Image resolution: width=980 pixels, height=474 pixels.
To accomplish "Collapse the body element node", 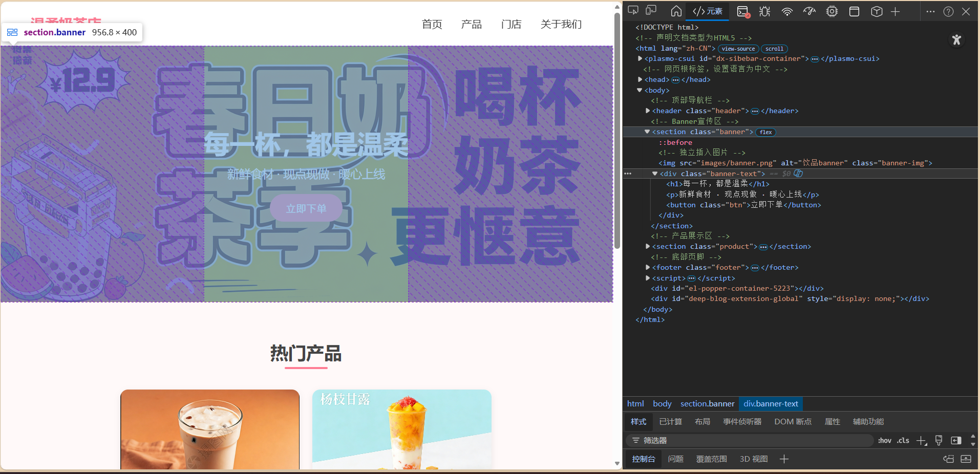I will tap(640, 90).
